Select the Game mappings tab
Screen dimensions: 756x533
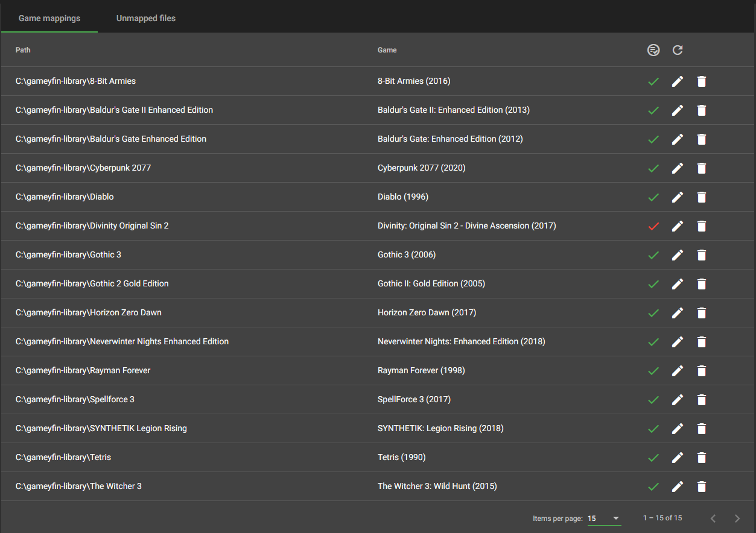click(x=49, y=18)
